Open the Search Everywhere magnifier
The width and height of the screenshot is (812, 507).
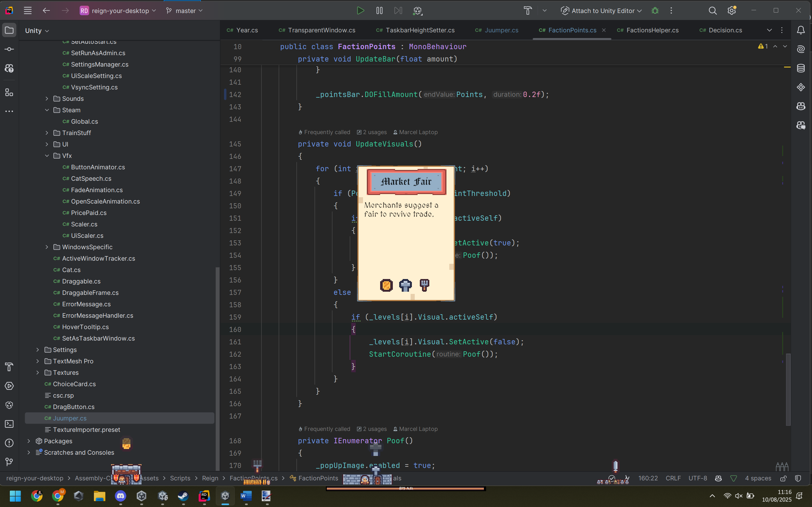[712, 11]
